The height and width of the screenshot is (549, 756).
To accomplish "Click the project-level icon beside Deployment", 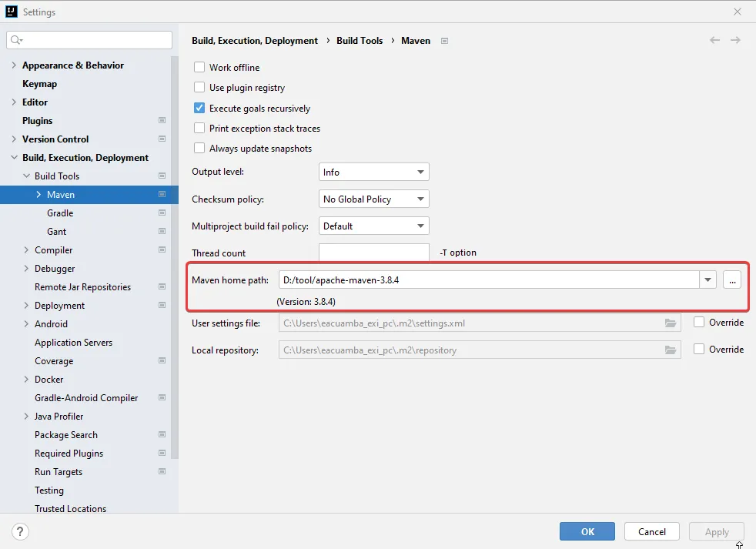I will (x=162, y=306).
